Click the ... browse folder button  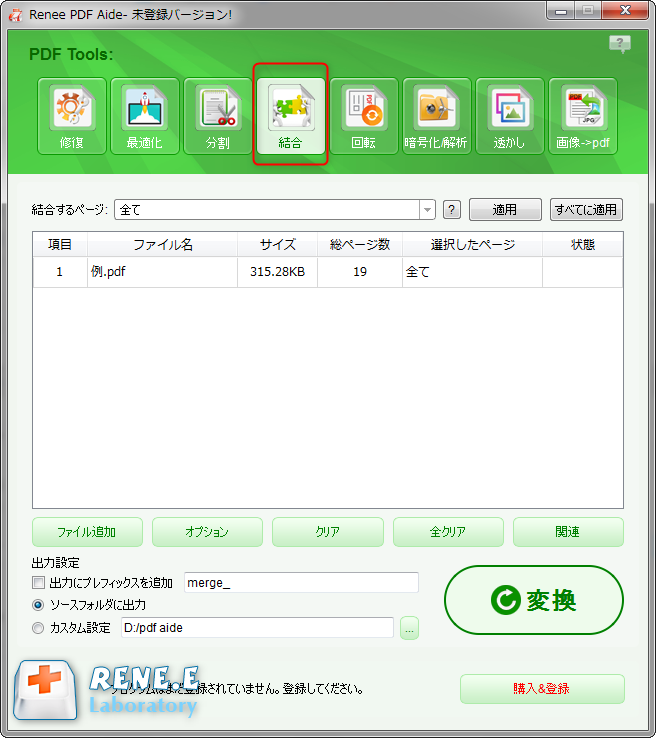click(409, 628)
